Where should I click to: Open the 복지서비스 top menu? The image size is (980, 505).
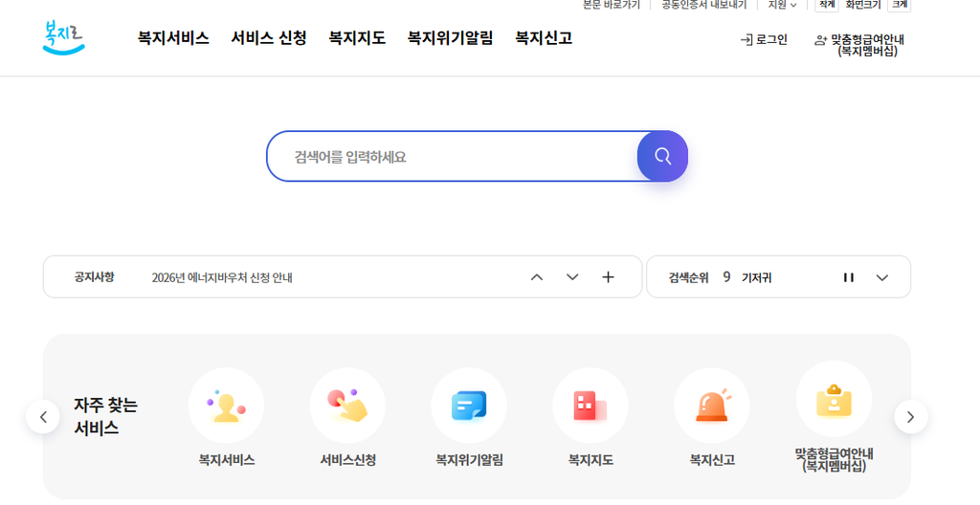173,38
